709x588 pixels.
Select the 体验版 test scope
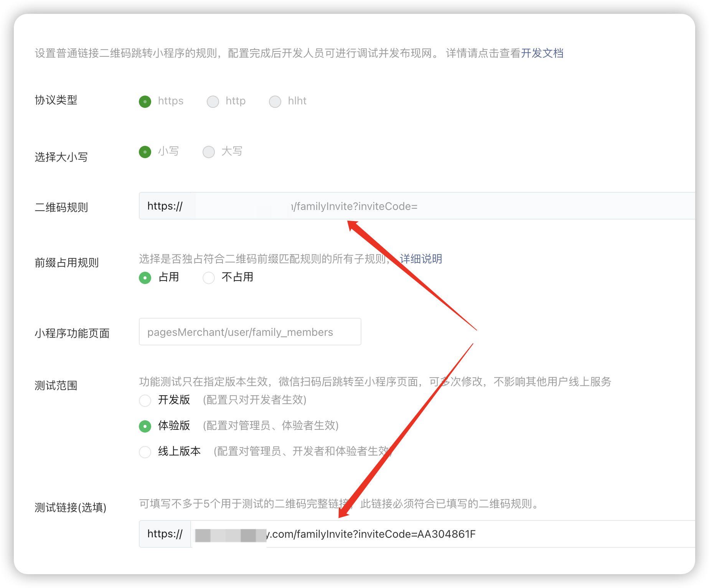pyautogui.click(x=145, y=426)
